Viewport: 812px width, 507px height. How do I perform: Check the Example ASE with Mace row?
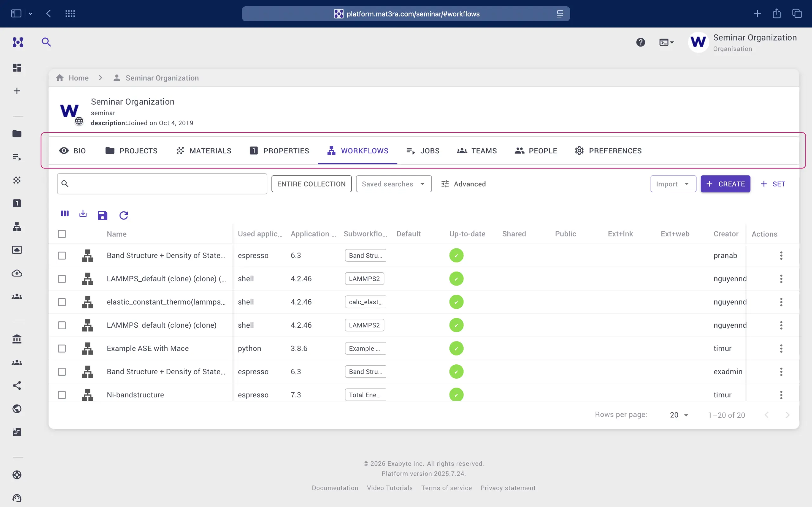(62, 348)
